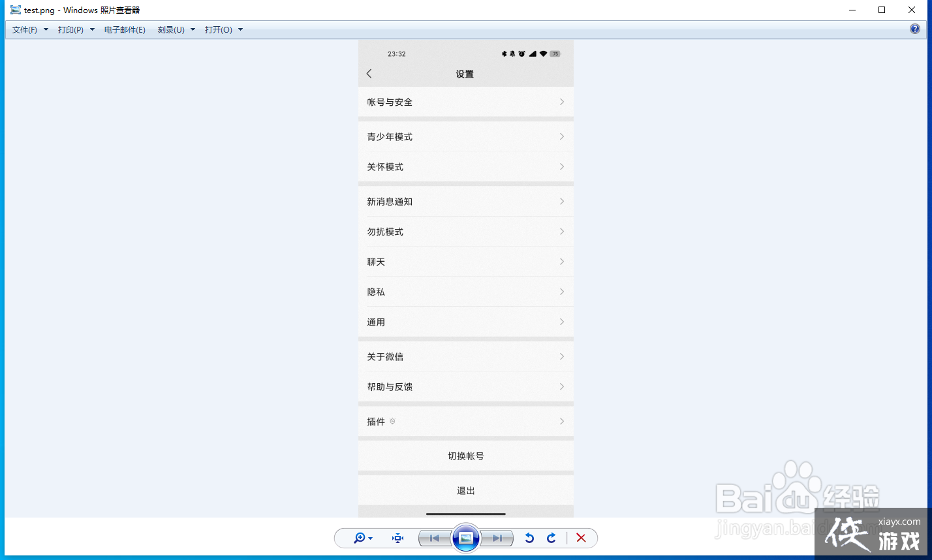This screenshot has width=932, height=560.
Task: Click the phone home gesture bar
Action: pyautogui.click(x=466, y=514)
